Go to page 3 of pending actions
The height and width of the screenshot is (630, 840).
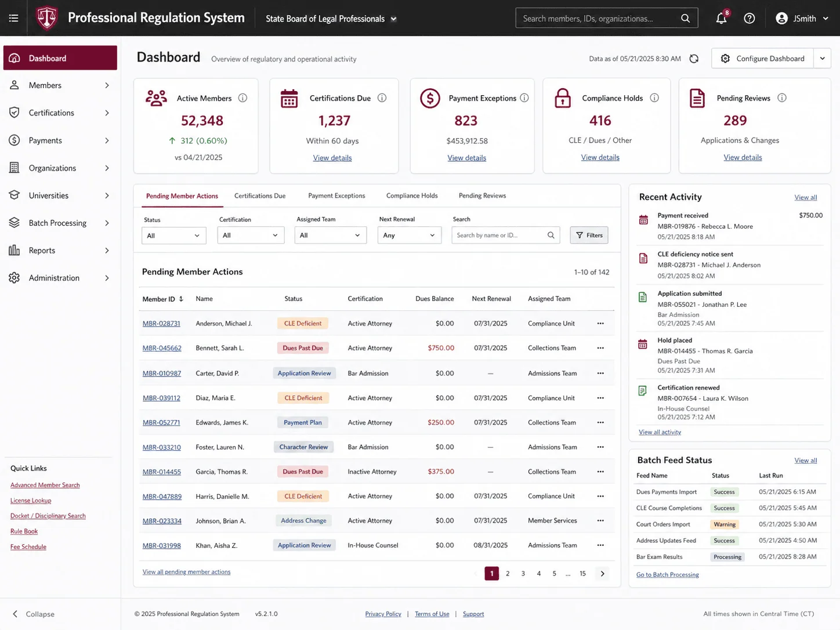click(523, 574)
